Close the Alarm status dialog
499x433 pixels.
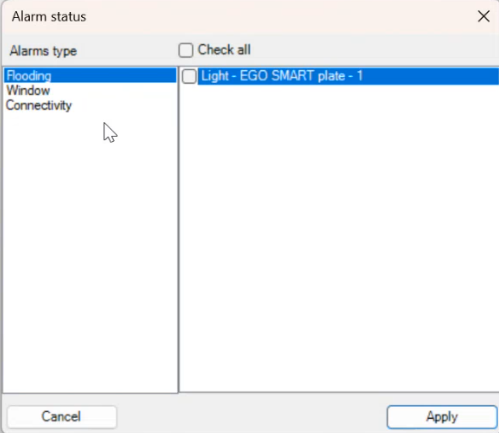(x=483, y=16)
